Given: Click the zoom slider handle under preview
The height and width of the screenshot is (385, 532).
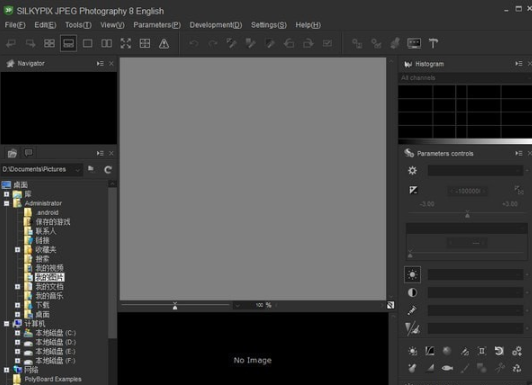Looking at the screenshot, I should click(x=175, y=306).
